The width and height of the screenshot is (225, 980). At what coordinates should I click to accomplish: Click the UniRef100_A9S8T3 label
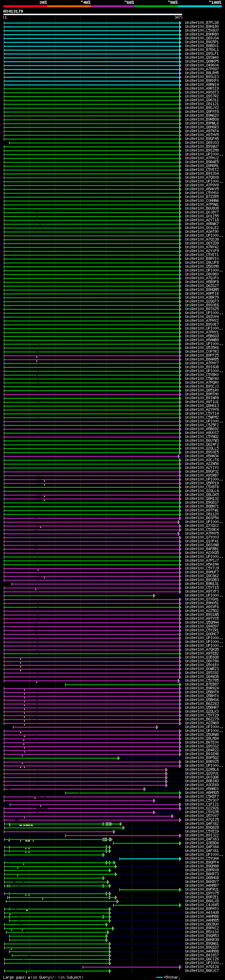202,93
